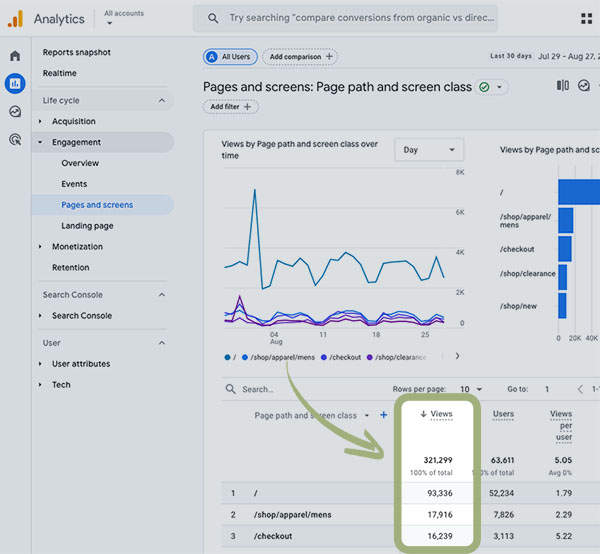Viewport: 600px width, 554px height.
Task: Click the tallest blue bar for / path
Action: 578,190
